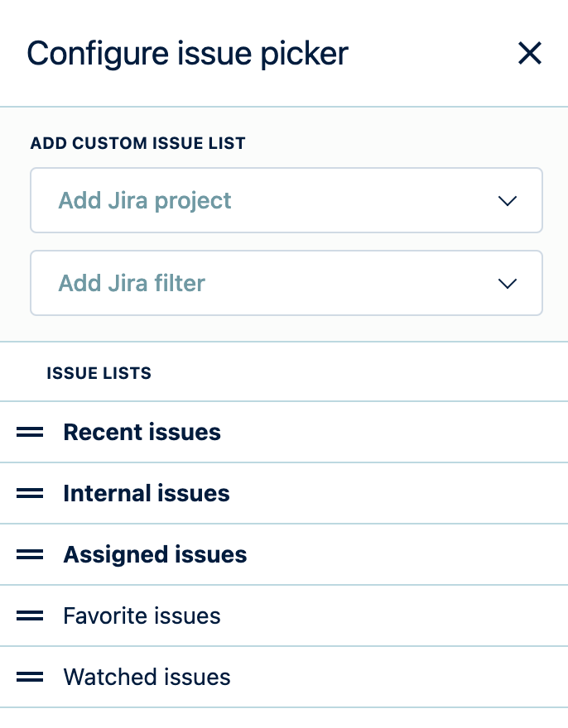Viewport: 568px width, 728px height.
Task: Close the Configure issue picker panel
Action: (529, 54)
